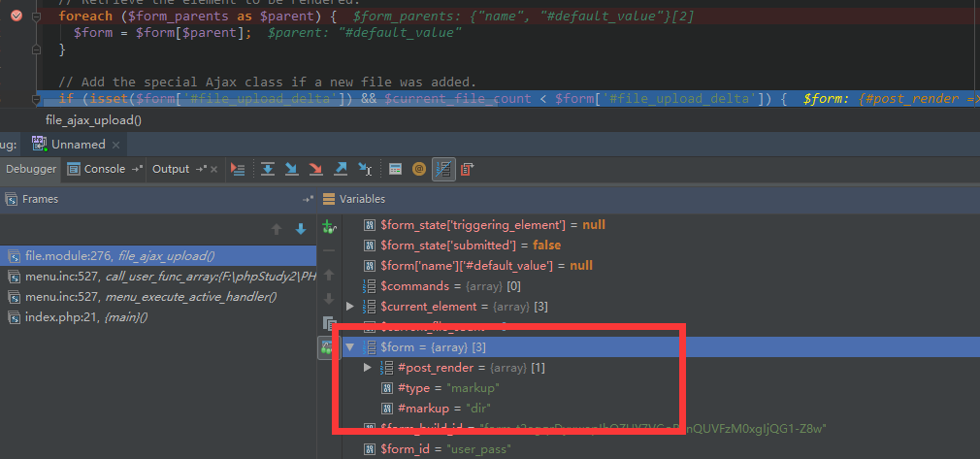
Task: Expand the $current_element array
Action: point(350,307)
